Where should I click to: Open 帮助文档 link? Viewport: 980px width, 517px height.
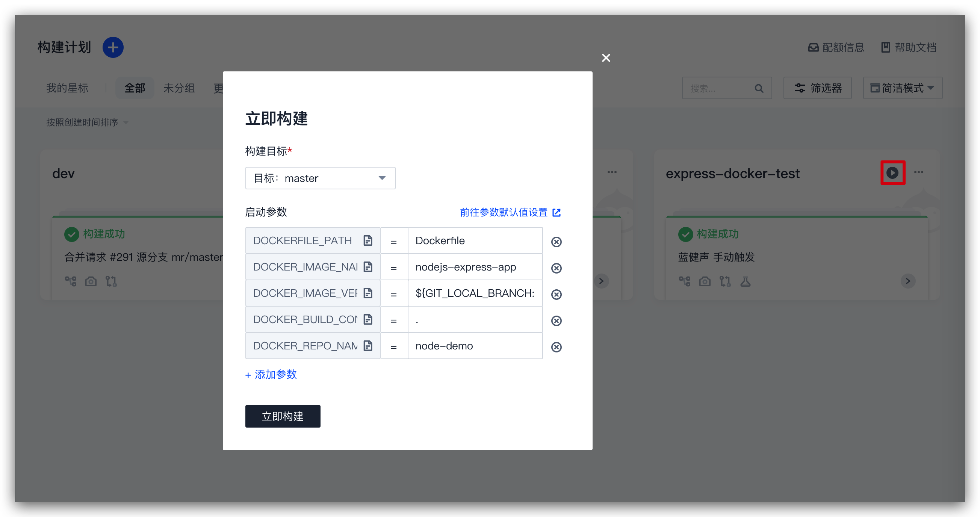coord(909,48)
